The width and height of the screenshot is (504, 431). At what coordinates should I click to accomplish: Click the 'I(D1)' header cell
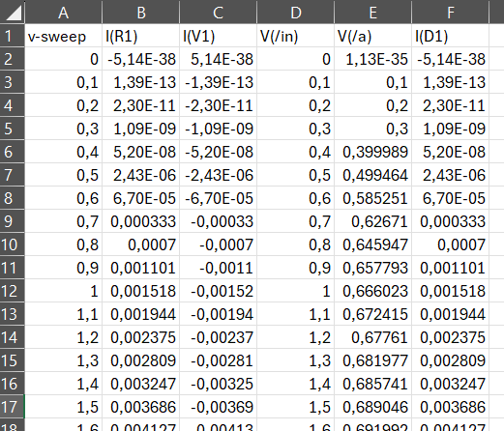451,36
